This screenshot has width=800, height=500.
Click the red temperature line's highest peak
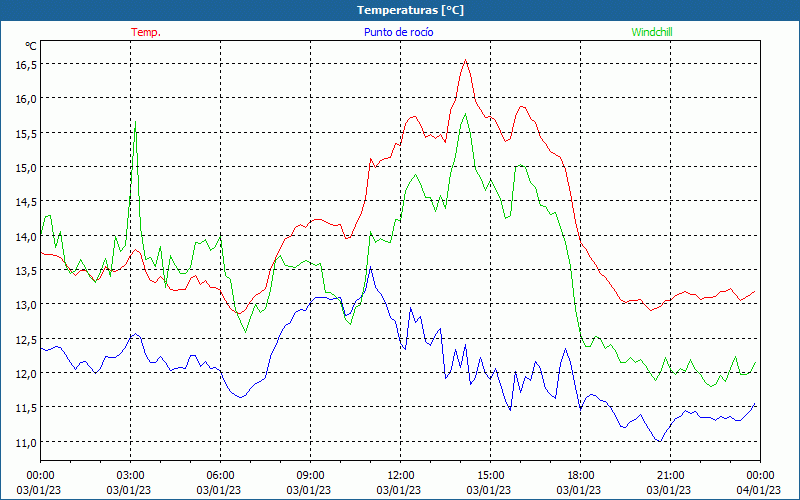465,61
